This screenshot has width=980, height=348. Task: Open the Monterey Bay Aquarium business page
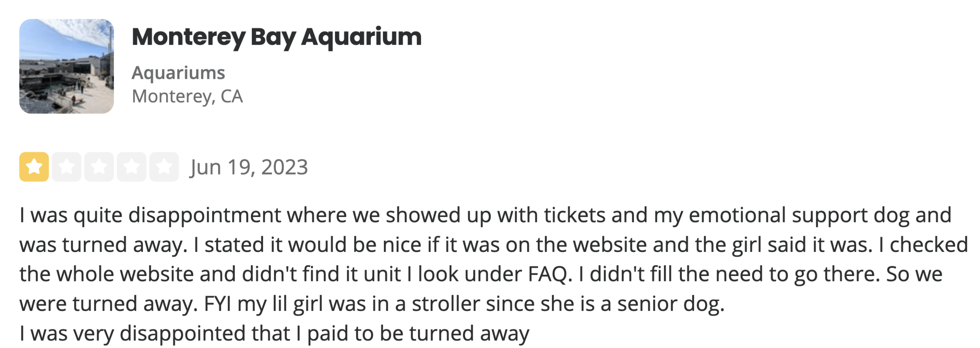[276, 37]
